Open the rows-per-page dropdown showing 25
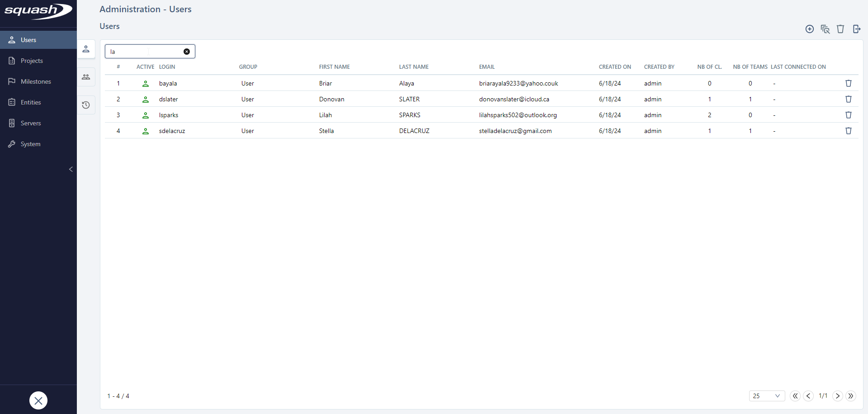Viewport: 868px width, 414px height. (767, 396)
